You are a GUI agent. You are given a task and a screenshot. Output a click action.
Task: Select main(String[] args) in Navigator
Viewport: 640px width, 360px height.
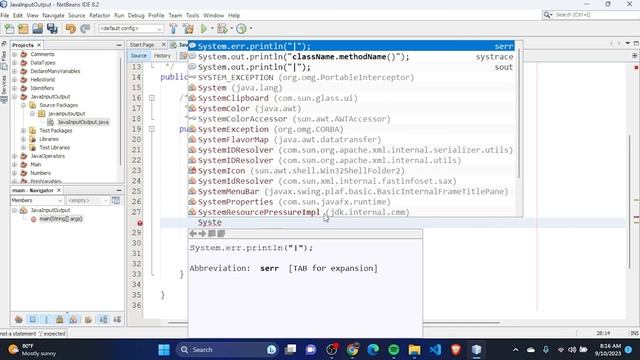point(61,219)
